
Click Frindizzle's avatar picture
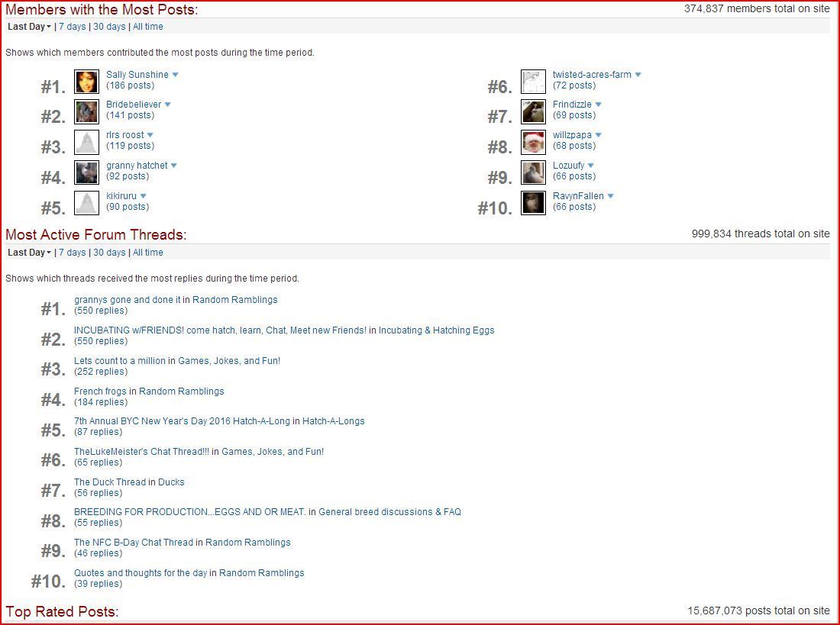pyautogui.click(x=533, y=111)
